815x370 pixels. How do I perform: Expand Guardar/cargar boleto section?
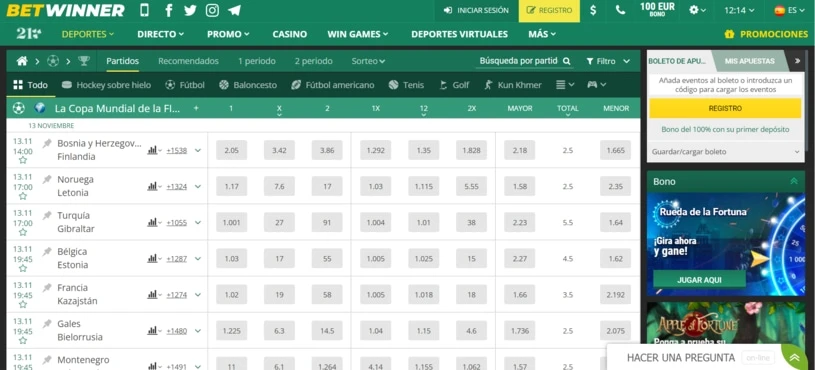726,152
